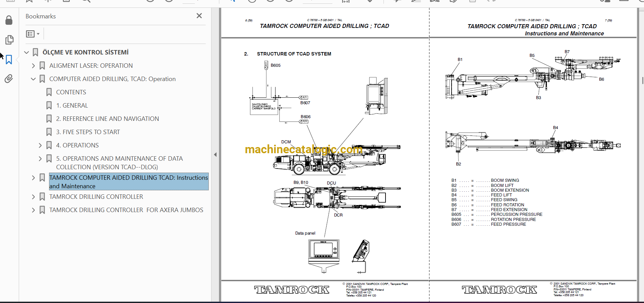
Task: Expand the 4. OPERATIONS bookmark
Action: coord(40,145)
